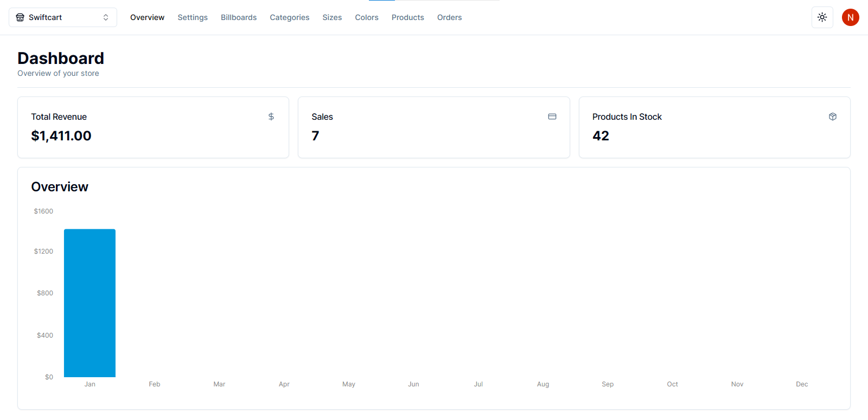Select the Total Revenue card amount

61,136
